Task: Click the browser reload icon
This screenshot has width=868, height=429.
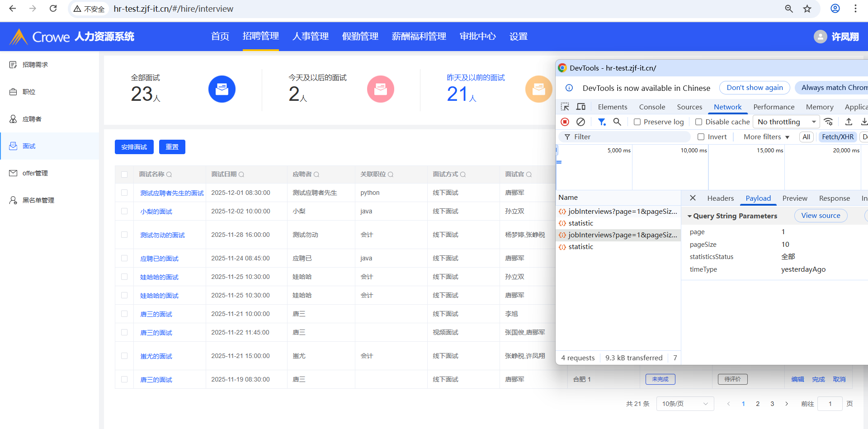Action: pyautogui.click(x=53, y=9)
